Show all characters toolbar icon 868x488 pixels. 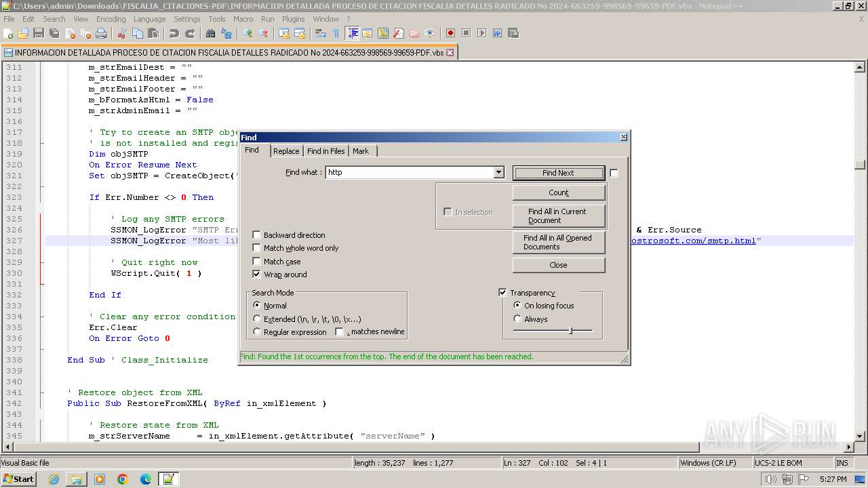(336, 33)
